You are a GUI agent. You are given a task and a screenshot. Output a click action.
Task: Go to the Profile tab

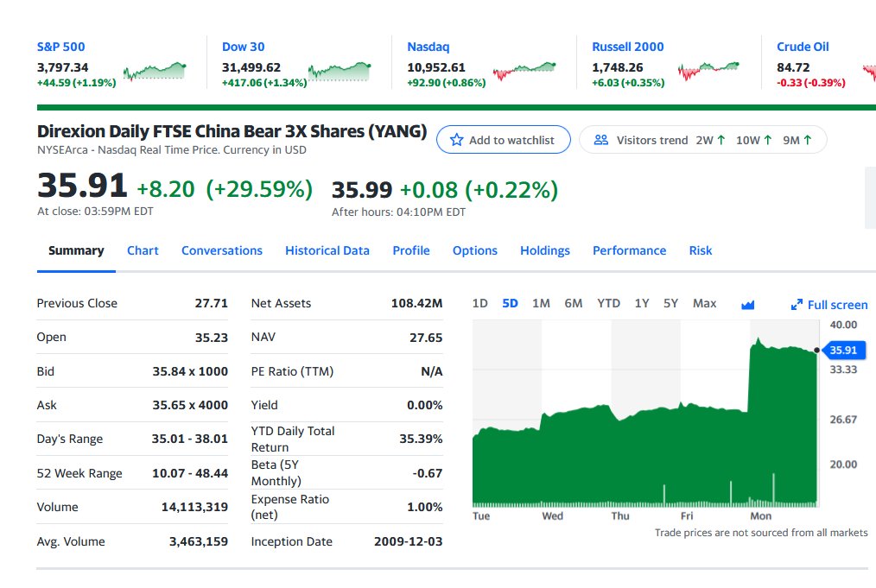pos(411,250)
